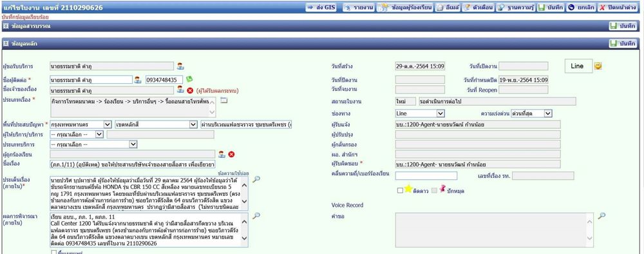The height and width of the screenshot is (254, 644).
Task: Click the คำขอ textbox scrollbar
Action: coord(590,230)
